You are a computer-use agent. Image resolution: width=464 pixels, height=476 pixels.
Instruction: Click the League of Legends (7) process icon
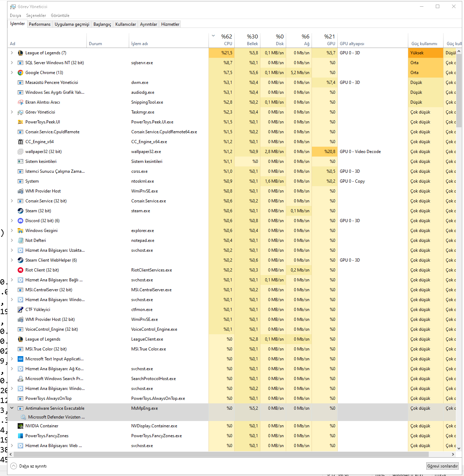click(x=20, y=53)
